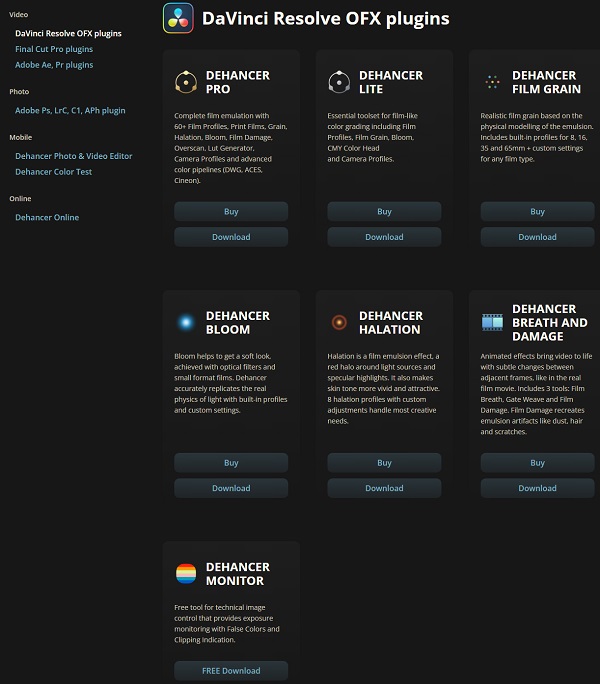600x684 pixels.
Task: Click the Breath and Damage filmstrip icon
Action: point(491,322)
